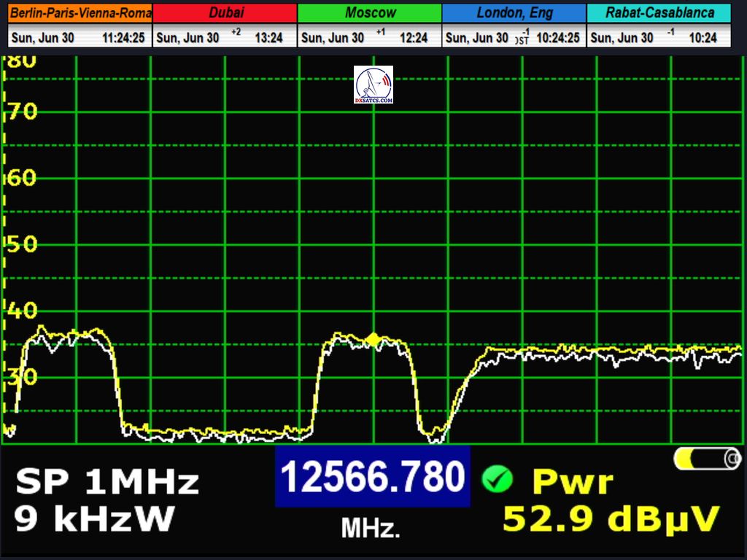Image resolution: width=747 pixels, height=560 pixels.
Task: Select the London, Eng clock header
Action: [514, 13]
